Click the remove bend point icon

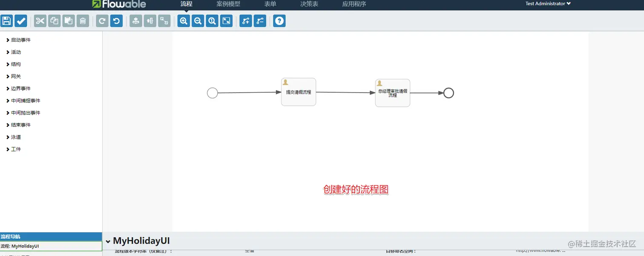[x=260, y=21]
